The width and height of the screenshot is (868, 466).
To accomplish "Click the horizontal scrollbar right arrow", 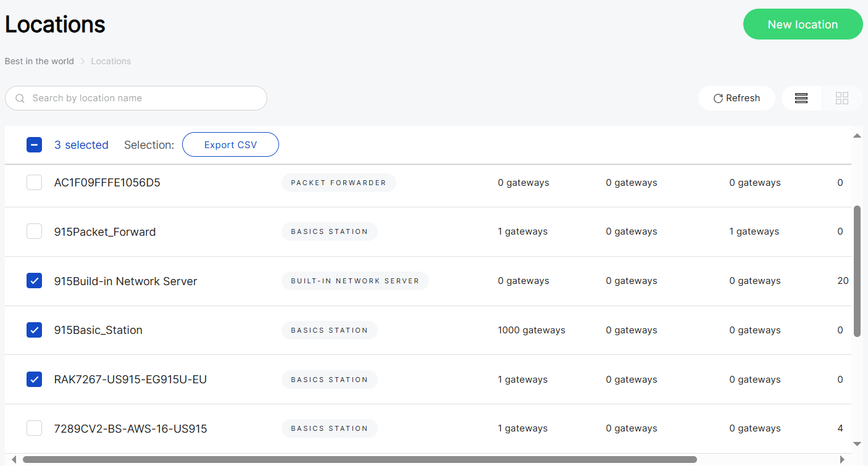I will point(842,459).
